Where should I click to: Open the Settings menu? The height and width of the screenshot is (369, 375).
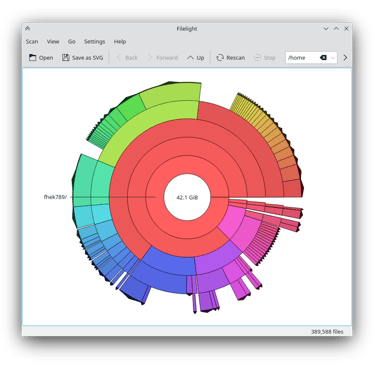tap(94, 42)
